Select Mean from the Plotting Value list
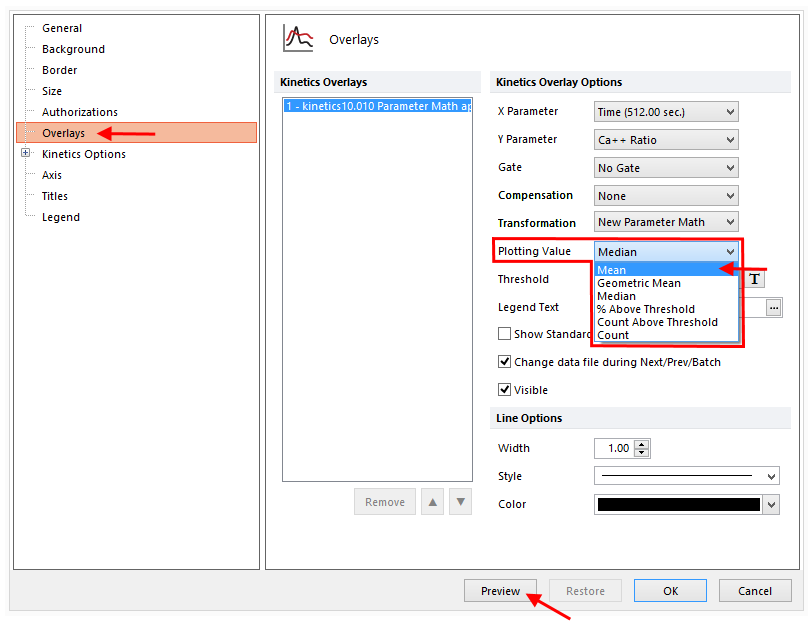 coord(612,270)
